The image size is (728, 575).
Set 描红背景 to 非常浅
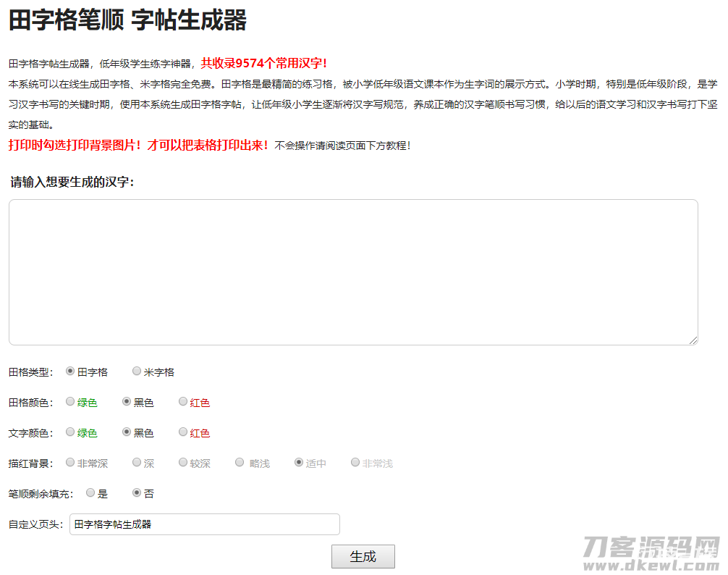point(355,463)
